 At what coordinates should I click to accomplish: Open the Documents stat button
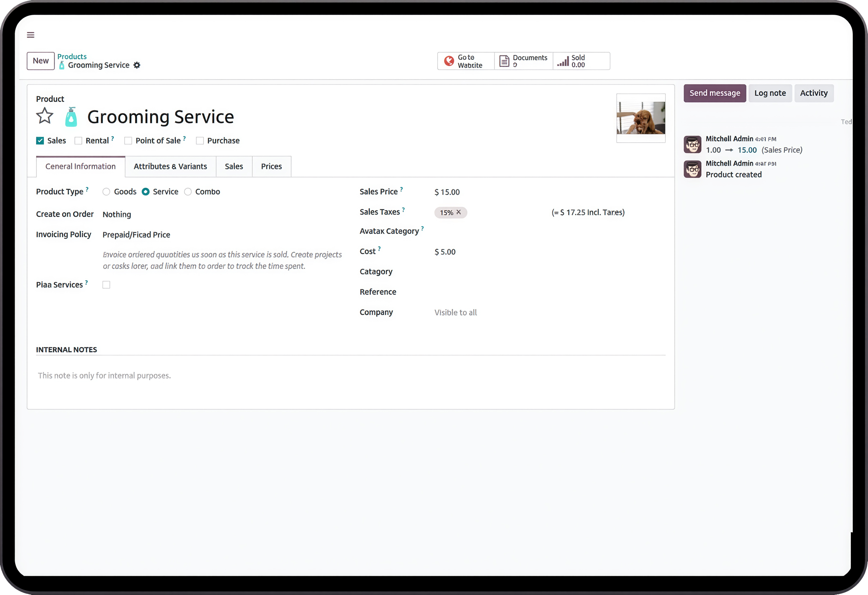(x=524, y=61)
